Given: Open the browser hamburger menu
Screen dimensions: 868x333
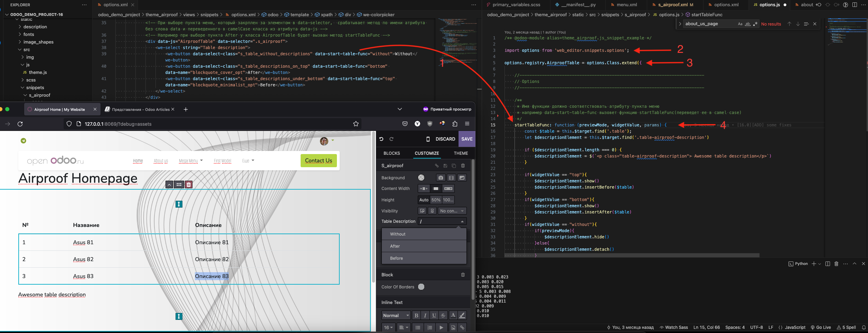Looking at the screenshot, I should [467, 124].
